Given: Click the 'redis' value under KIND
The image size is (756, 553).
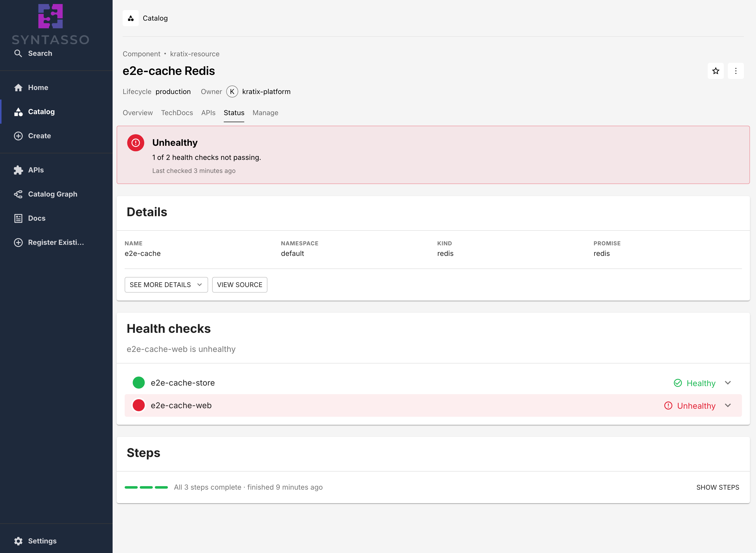Looking at the screenshot, I should coord(445,253).
